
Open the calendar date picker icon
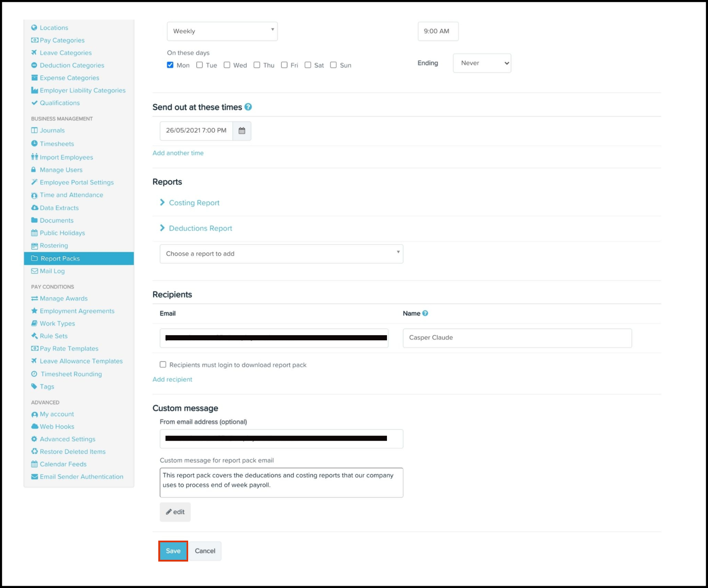242,131
